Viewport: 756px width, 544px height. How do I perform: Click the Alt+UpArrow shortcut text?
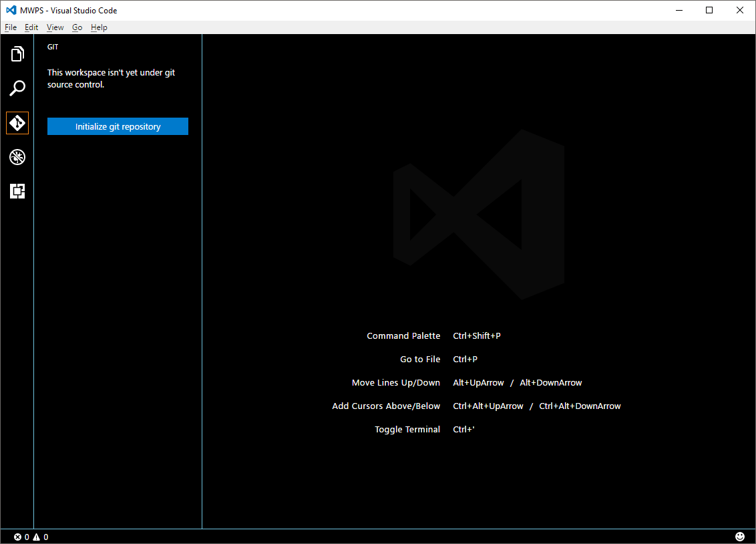(478, 382)
